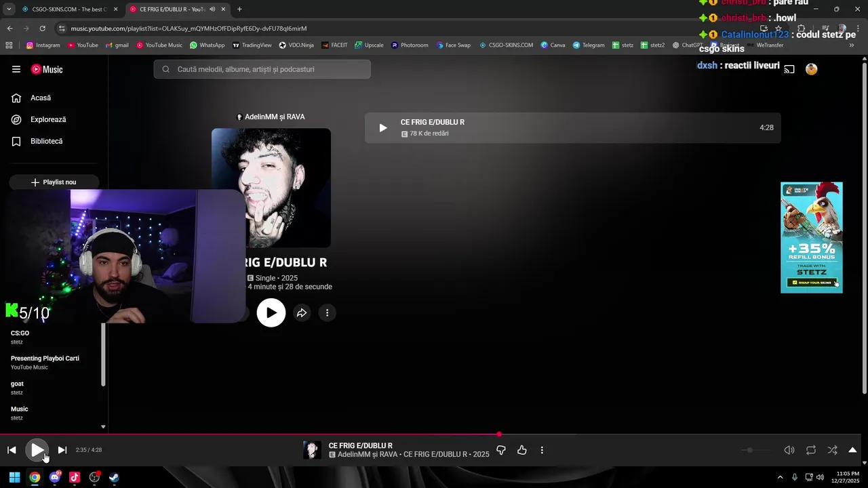The image size is (868, 488).
Task: Open the STETZ refill bonus ad banner
Action: (812, 237)
